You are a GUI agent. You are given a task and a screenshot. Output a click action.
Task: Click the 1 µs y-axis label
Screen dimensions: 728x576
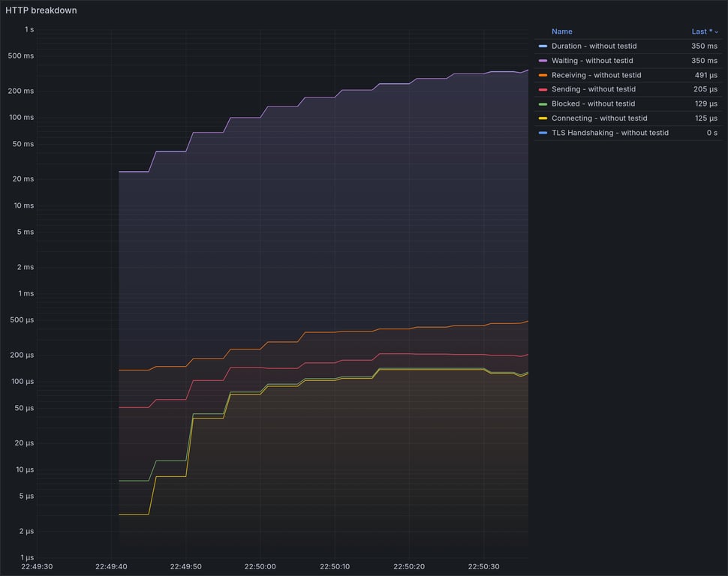[x=27, y=557]
